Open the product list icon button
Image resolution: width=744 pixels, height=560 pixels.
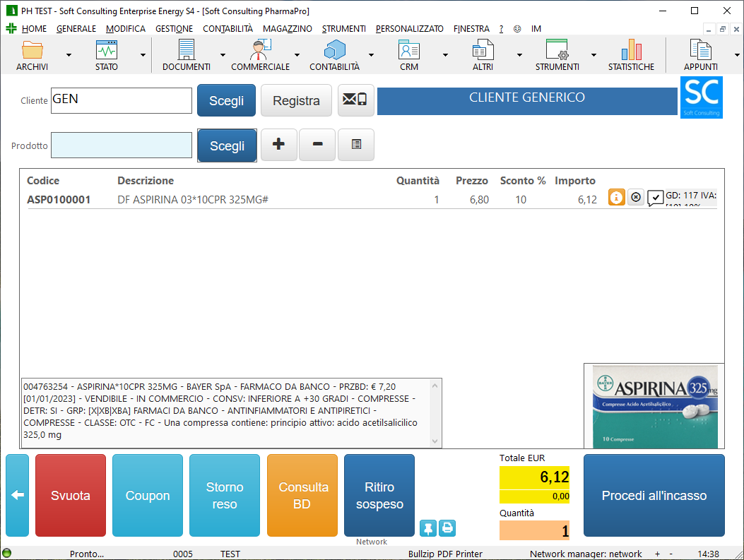tap(355, 145)
